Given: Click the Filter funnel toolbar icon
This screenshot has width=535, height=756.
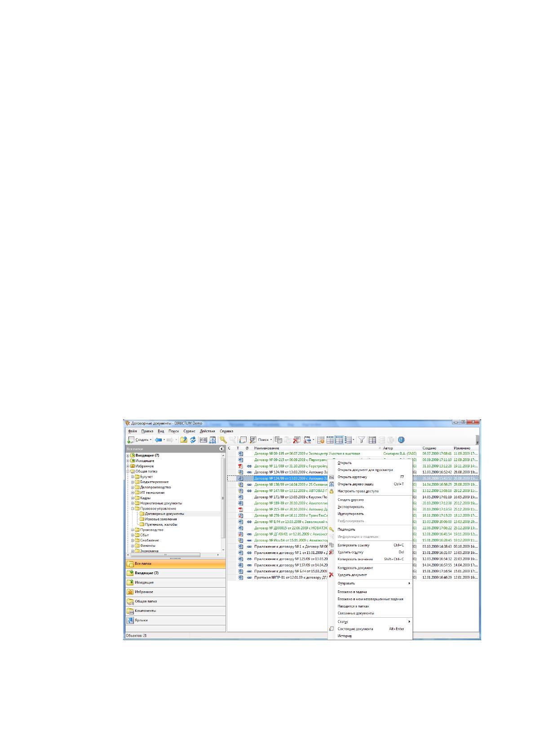Looking at the screenshot, I should pos(362,440).
